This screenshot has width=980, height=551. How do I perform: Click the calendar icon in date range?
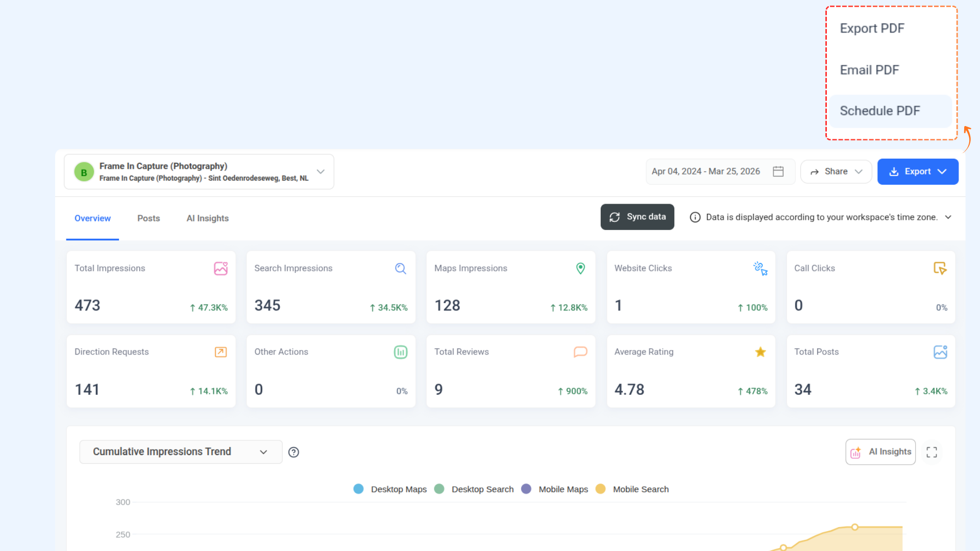click(778, 171)
